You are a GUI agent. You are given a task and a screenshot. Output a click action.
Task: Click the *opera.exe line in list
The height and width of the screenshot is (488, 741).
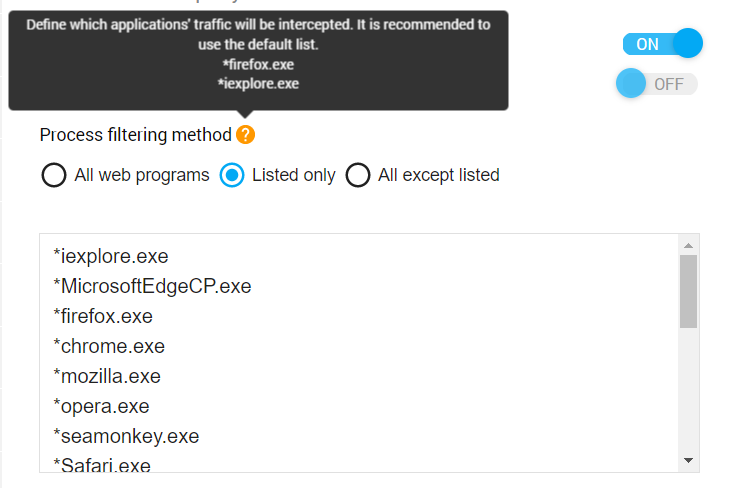(101, 407)
